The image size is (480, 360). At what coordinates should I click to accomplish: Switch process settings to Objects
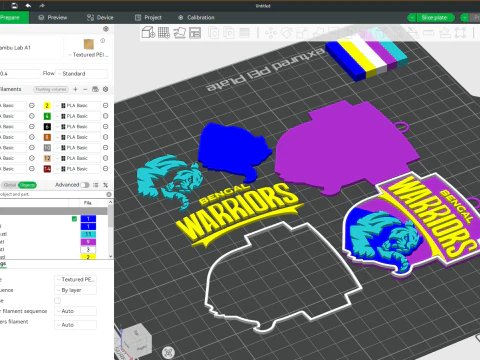point(27,185)
